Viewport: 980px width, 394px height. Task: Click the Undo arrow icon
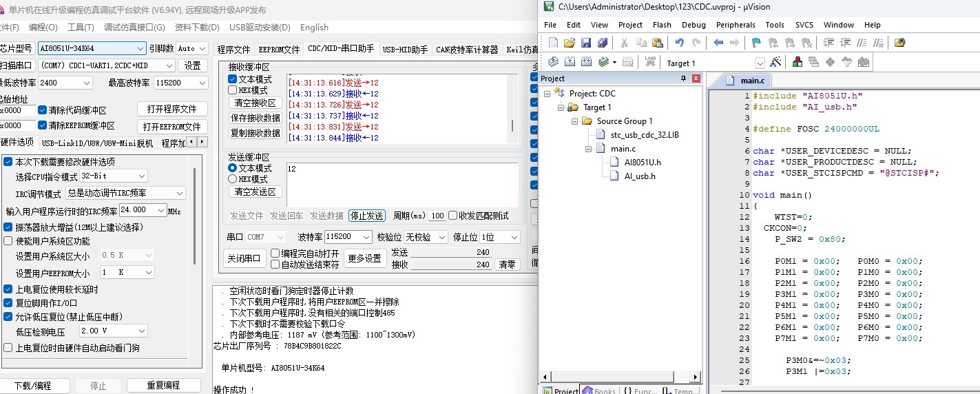coord(679,43)
